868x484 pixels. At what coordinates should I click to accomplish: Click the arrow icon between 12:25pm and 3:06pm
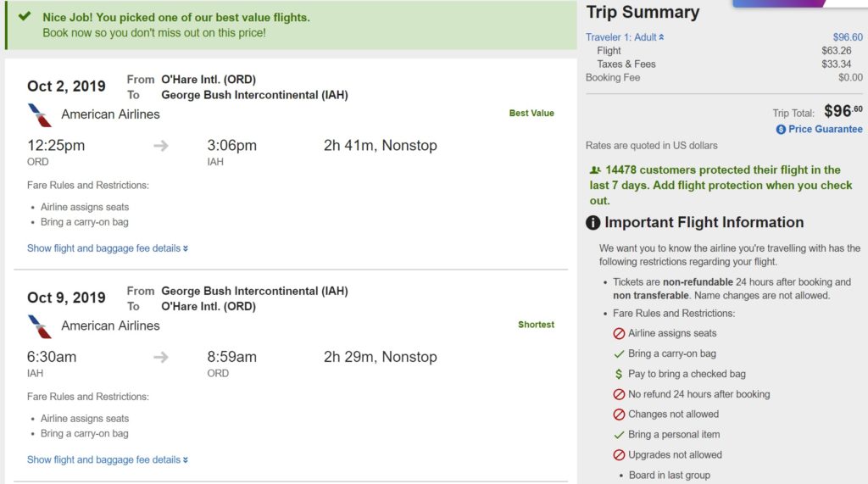point(161,146)
